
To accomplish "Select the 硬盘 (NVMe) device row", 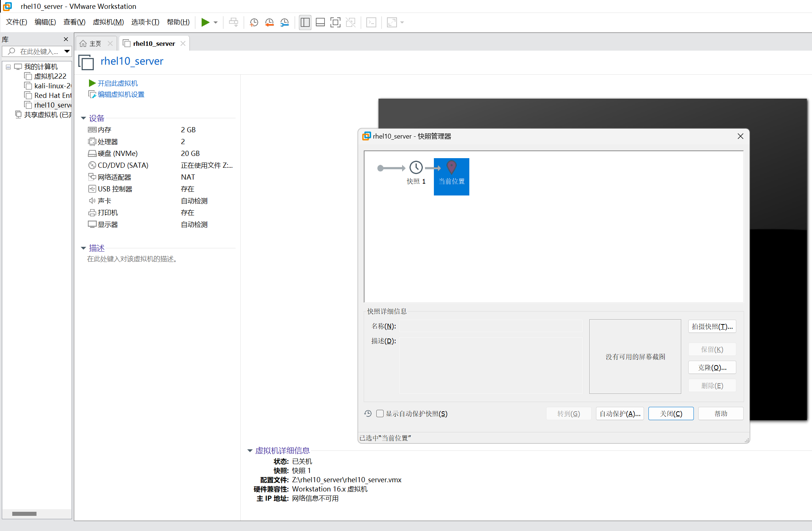I will point(161,154).
